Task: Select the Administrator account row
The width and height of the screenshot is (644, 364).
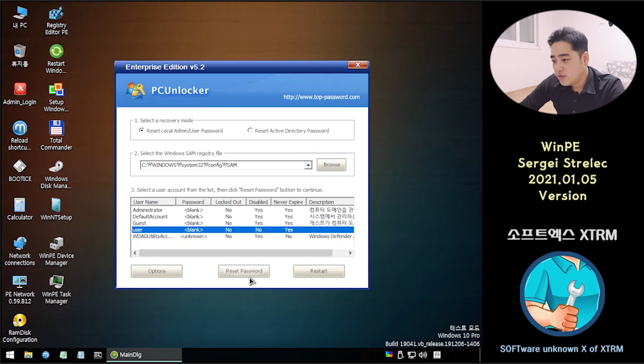Action: 243,210
